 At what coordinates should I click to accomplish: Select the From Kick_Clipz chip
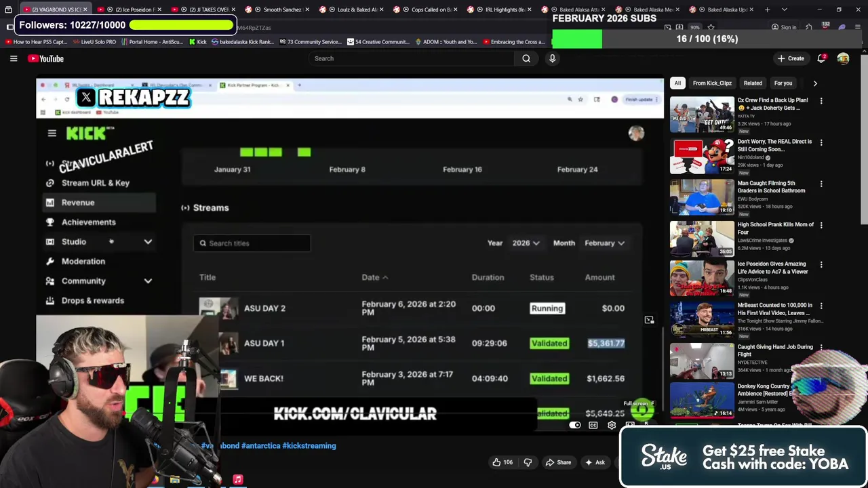point(712,83)
